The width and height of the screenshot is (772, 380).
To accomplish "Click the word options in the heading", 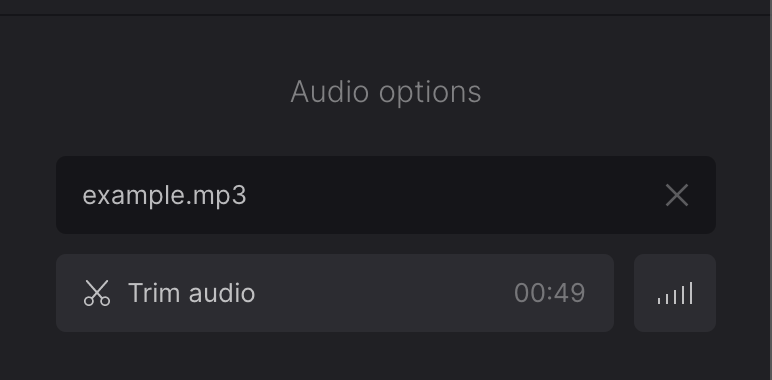I will point(430,93).
